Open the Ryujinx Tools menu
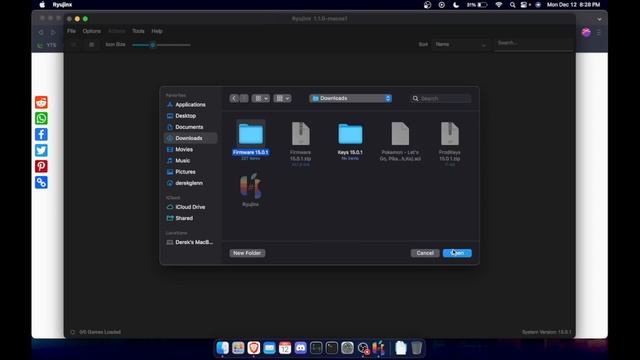The height and width of the screenshot is (360, 640). tap(138, 31)
